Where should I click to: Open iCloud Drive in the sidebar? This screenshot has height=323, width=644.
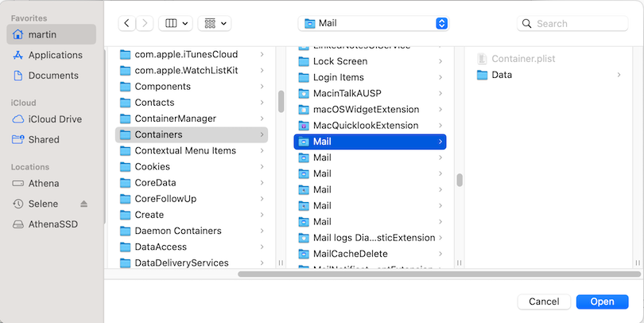52,119
